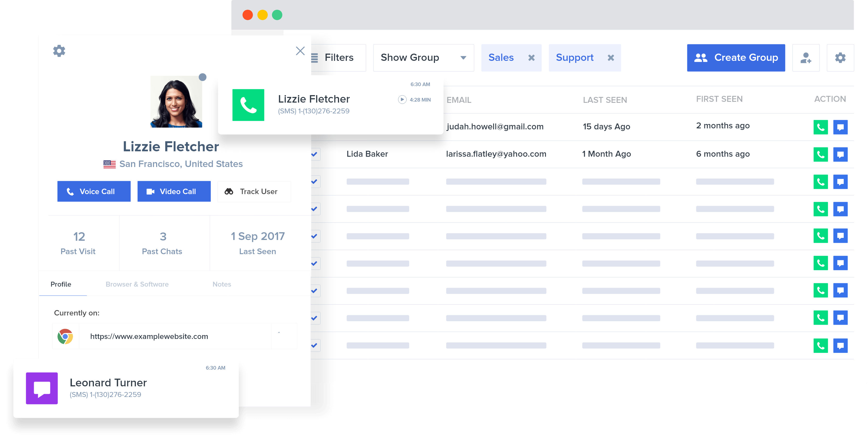868x441 pixels.
Task: Click the red window close dot
Action: pos(248,15)
